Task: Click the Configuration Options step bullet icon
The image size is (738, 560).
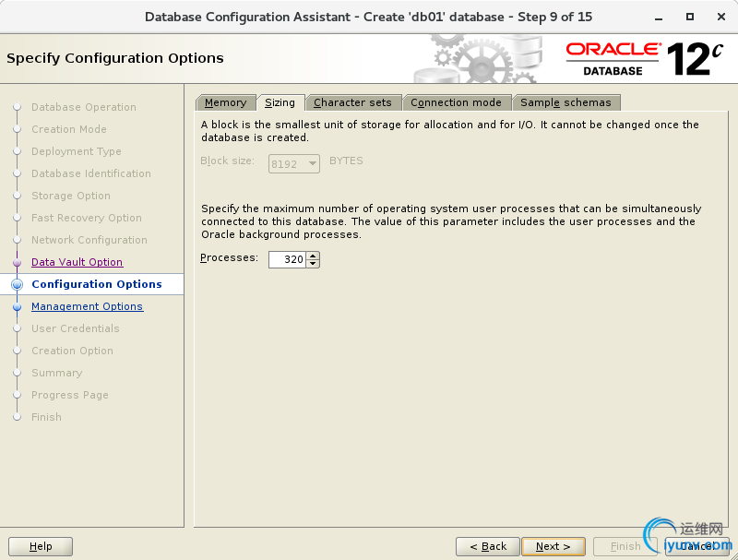Action: tap(18, 284)
